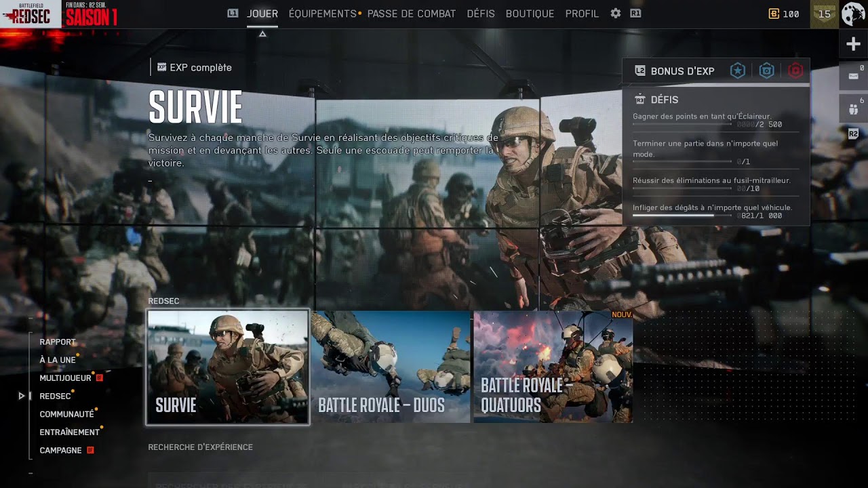Open the Profil tab
Screen dimensions: 868x488
click(582, 14)
